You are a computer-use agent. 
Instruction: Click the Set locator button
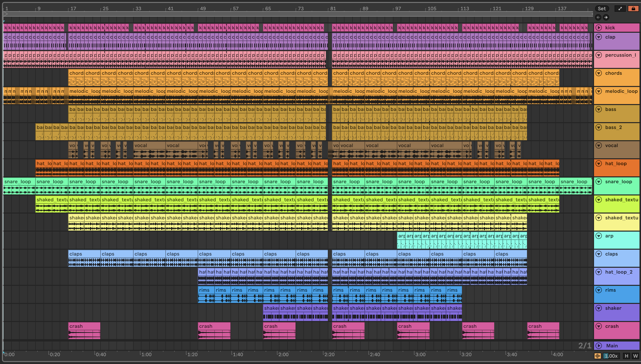[x=601, y=9]
